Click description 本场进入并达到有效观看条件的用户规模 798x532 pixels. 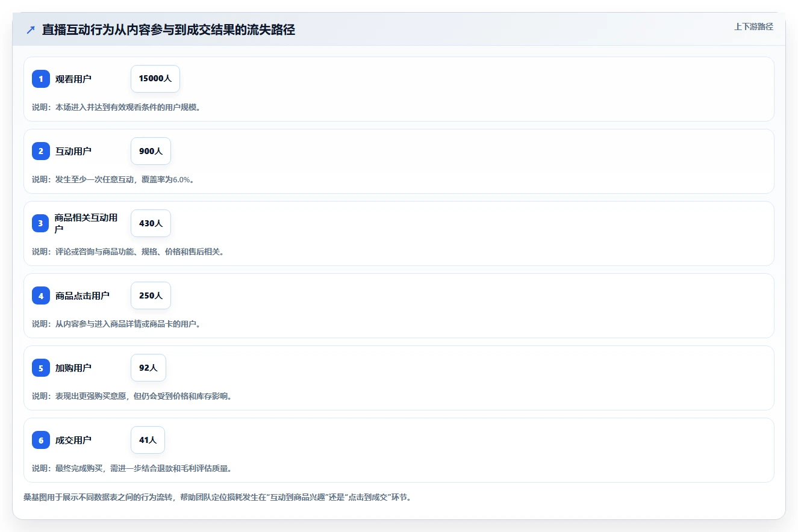[x=116, y=107]
